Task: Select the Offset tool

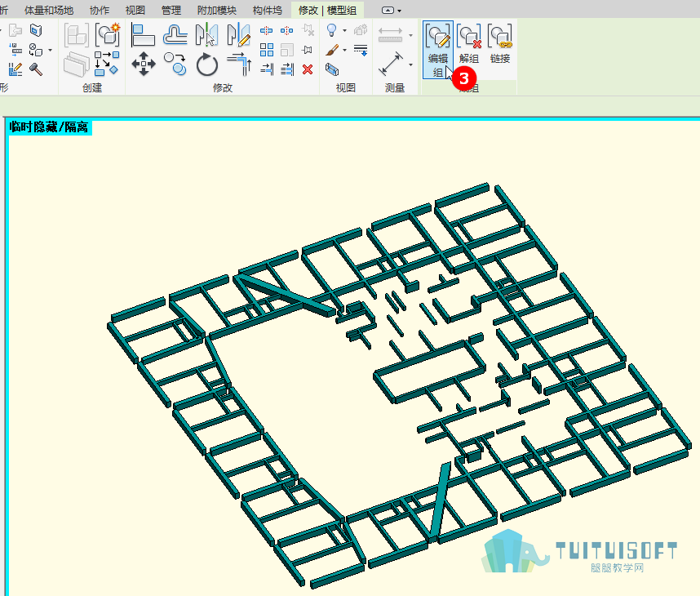Action: coord(175,35)
